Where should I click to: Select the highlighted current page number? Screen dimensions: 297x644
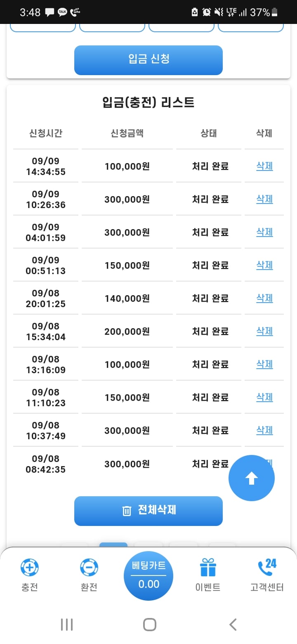[113, 545]
